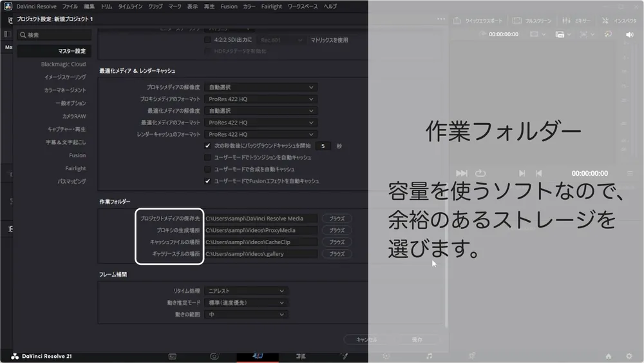The image size is (644, 363).
Task: Go to the home project manager icon
Action: (609, 357)
